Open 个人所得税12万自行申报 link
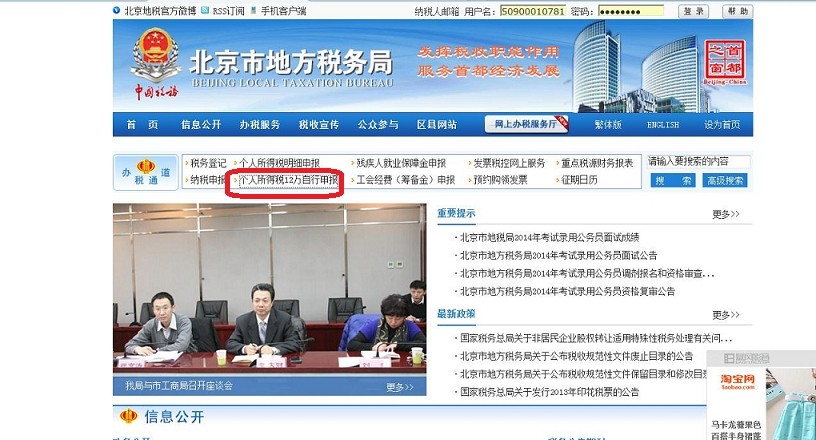The image size is (816, 440). (x=285, y=180)
